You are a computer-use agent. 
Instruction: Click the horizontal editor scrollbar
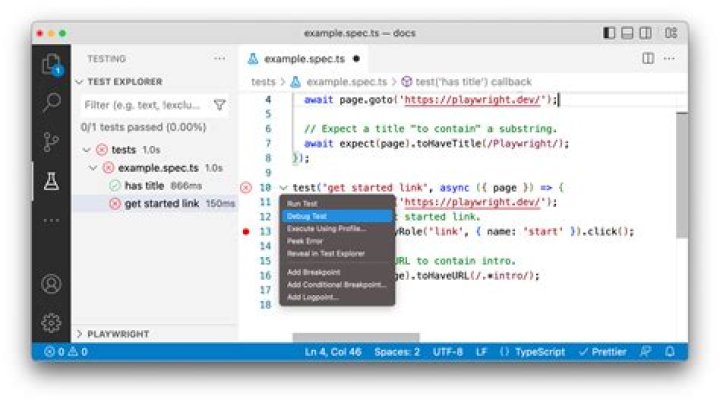coord(356,338)
